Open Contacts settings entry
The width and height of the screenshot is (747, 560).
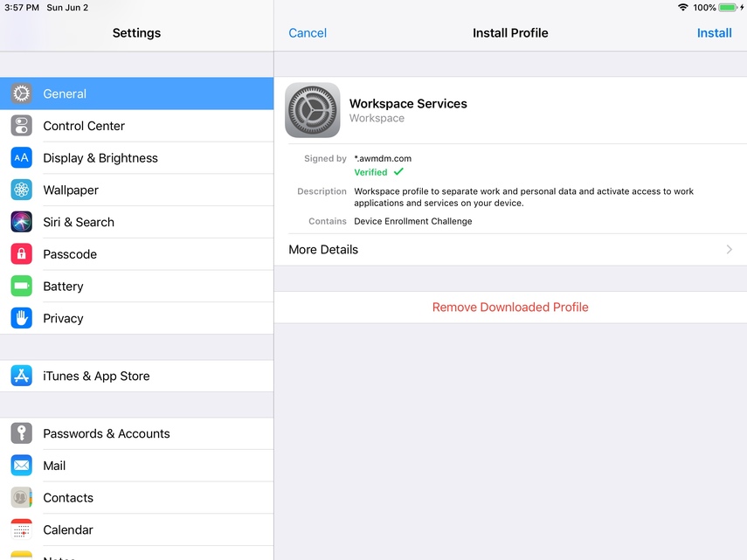(68, 498)
